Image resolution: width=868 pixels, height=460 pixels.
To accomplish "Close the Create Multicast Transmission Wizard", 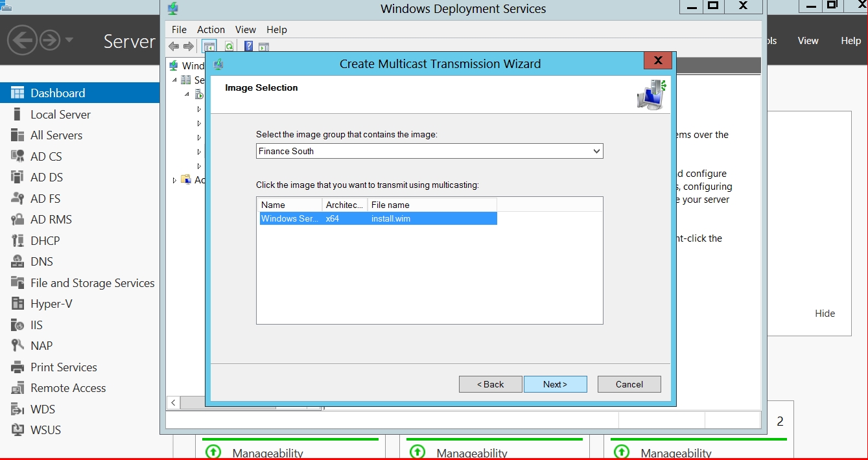I will (657, 61).
